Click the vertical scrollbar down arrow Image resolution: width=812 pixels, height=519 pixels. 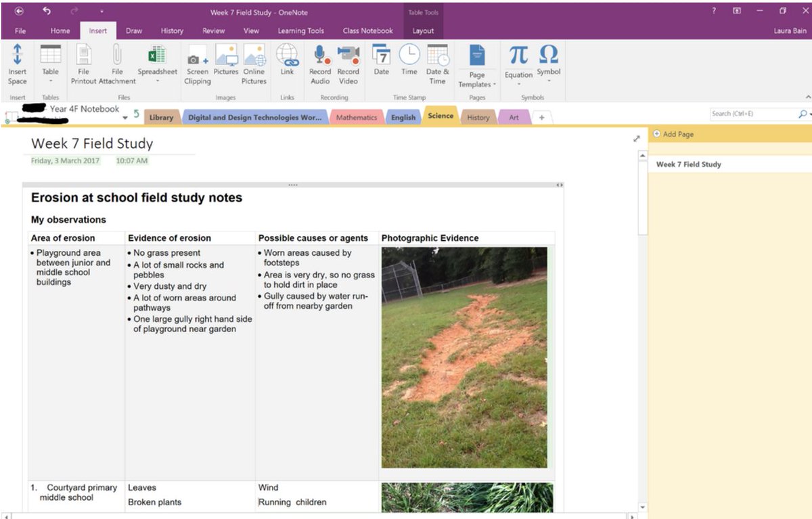(x=642, y=506)
